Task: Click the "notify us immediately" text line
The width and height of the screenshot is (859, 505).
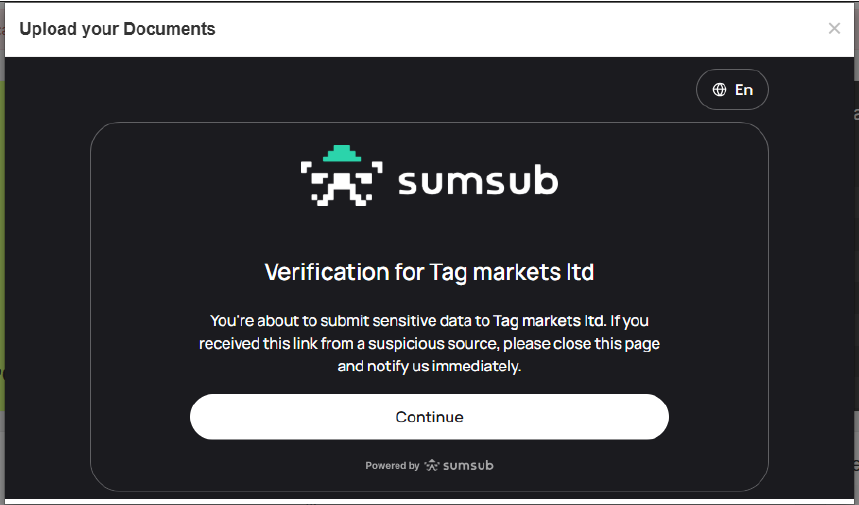Action: coord(429,366)
